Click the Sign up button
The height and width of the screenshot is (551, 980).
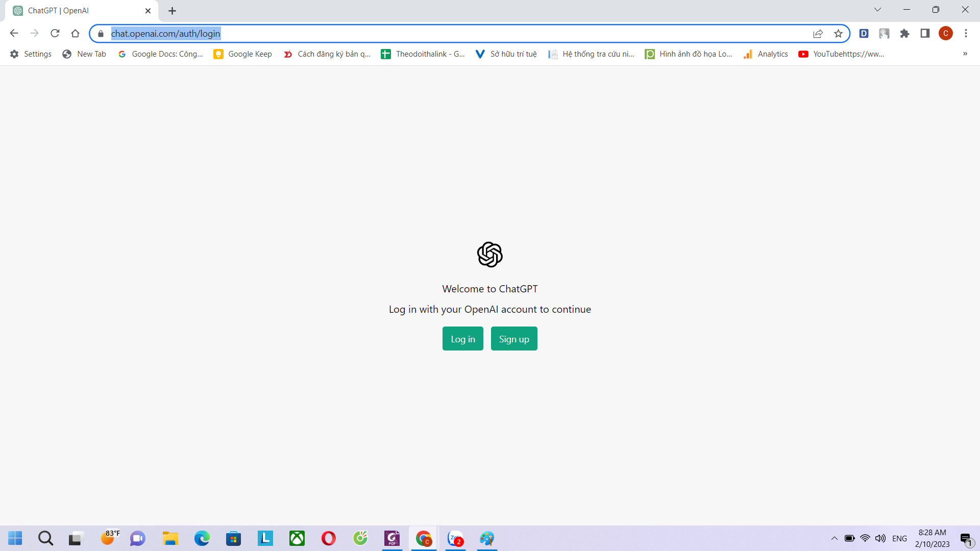[x=514, y=339]
